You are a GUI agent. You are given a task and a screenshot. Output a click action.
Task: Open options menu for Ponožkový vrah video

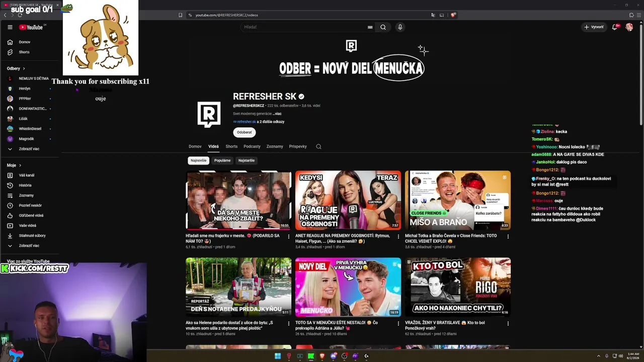[x=508, y=323]
